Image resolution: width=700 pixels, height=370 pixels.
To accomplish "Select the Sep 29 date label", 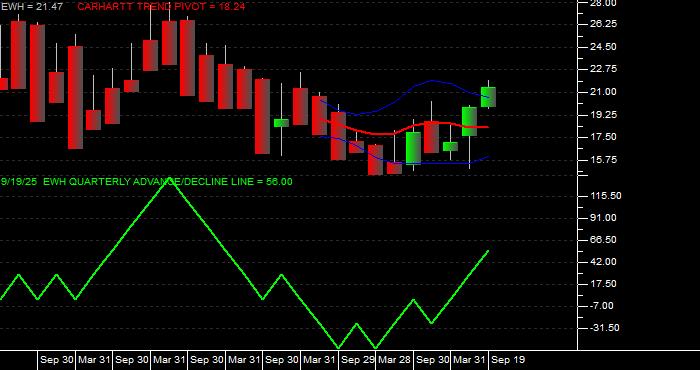I will pyautogui.click(x=358, y=360).
